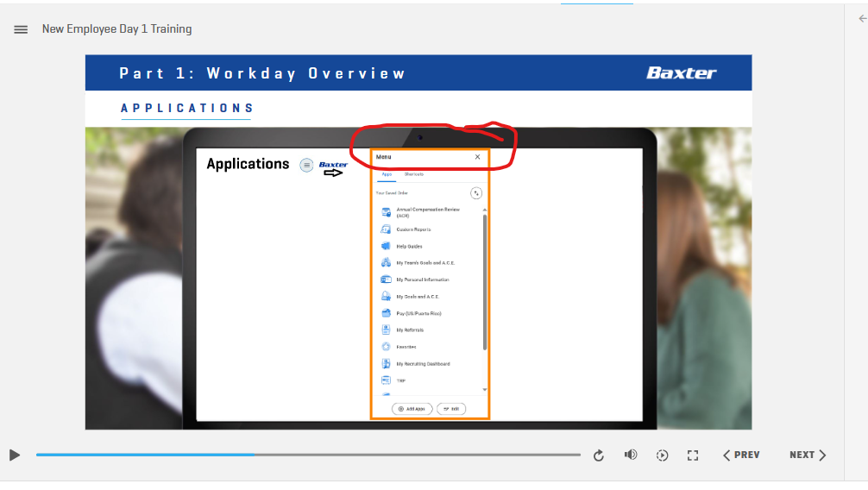
Task: Open the My Referrals app
Action: tap(402, 330)
